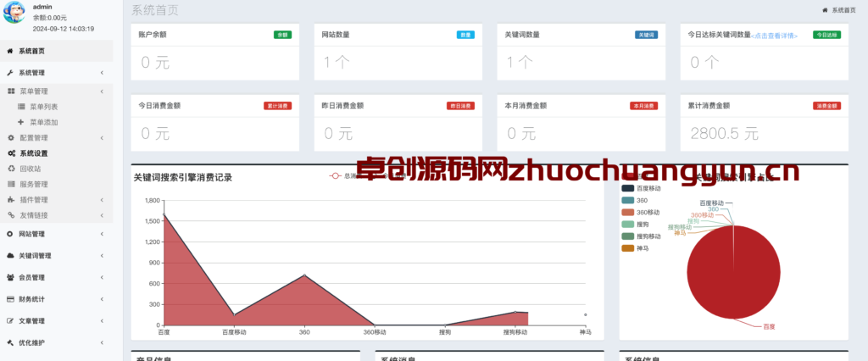The height and width of the screenshot is (361, 868).
Task: Click the circle icon next to 网站管理
Action: click(x=10, y=234)
